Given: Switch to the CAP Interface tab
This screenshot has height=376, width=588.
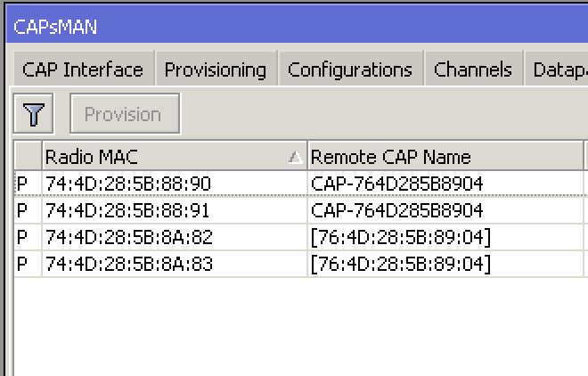Looking at the screenshot, I should coord(84,69).
